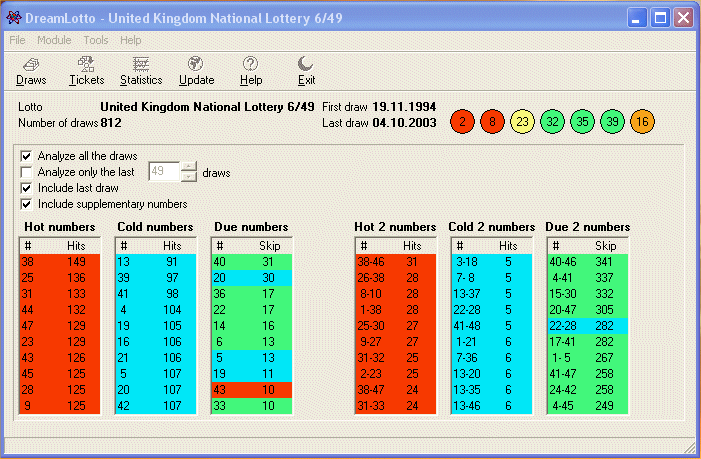Open the File menu
Screen dimensions: 701x459
pyautogui.click(x=17, y=40)
